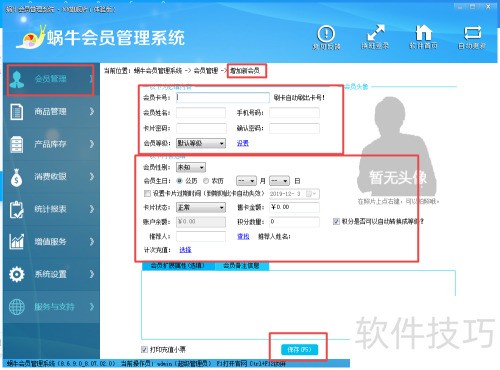Click the clipboard icon for 统计报表
The height and width of the screenshot is (370, 500).
(17, 209)
